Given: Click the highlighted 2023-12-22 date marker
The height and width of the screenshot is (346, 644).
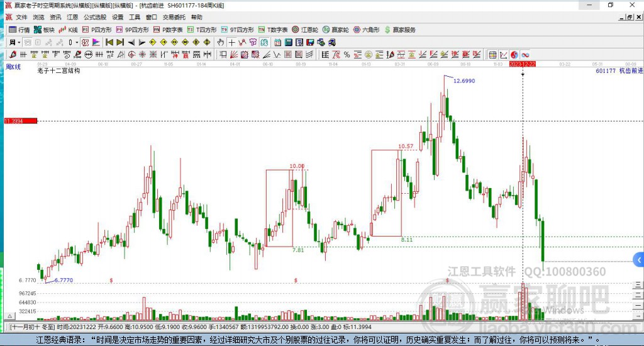Looking at the screenshot, I should [x=522, y=64].
